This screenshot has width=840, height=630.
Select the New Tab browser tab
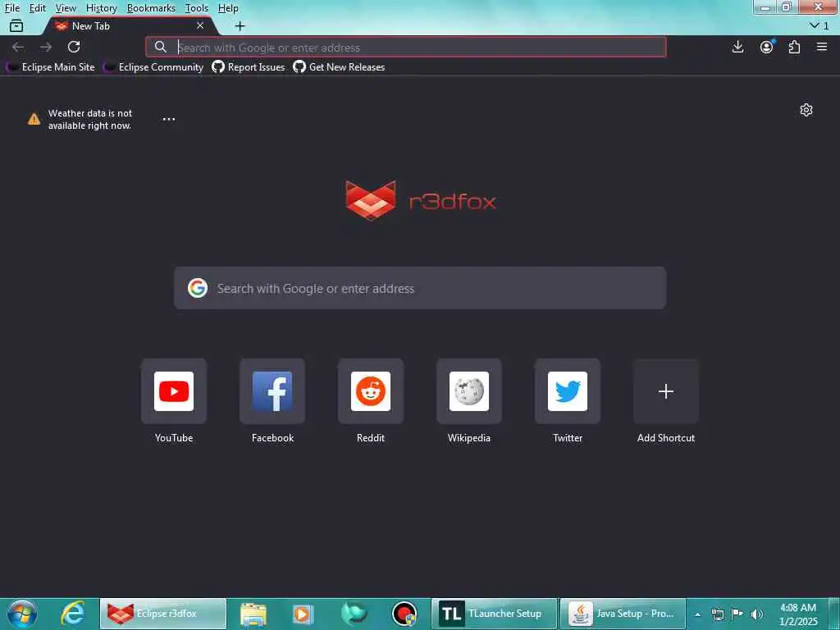pos(129,25)
